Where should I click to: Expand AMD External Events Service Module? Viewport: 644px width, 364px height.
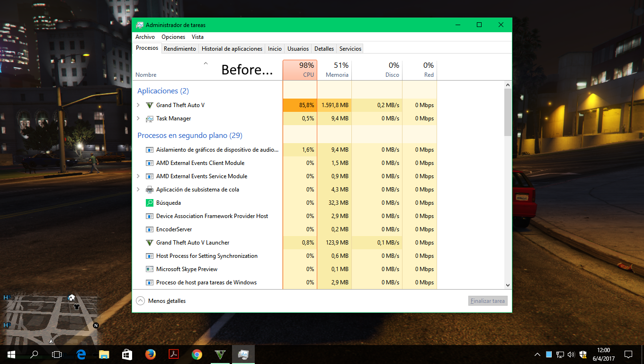point(138,176)
